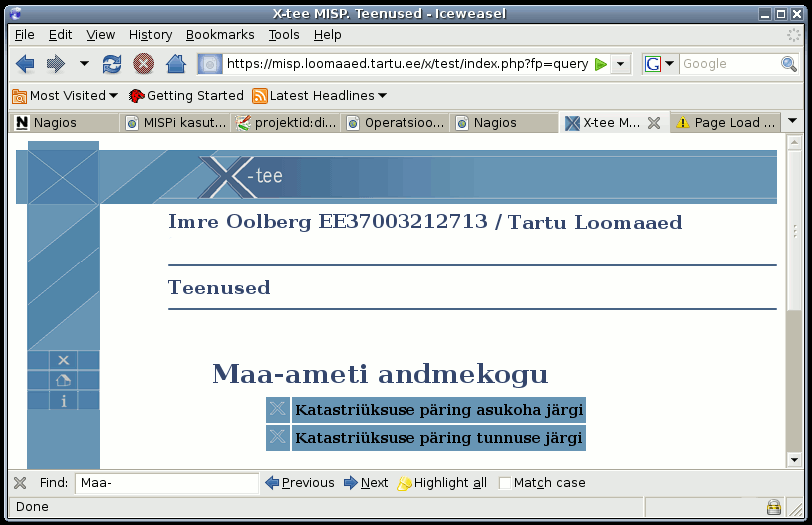Open the Tools menu
Viewport: 812px width, 525px height.
click(x=284, y=35)
